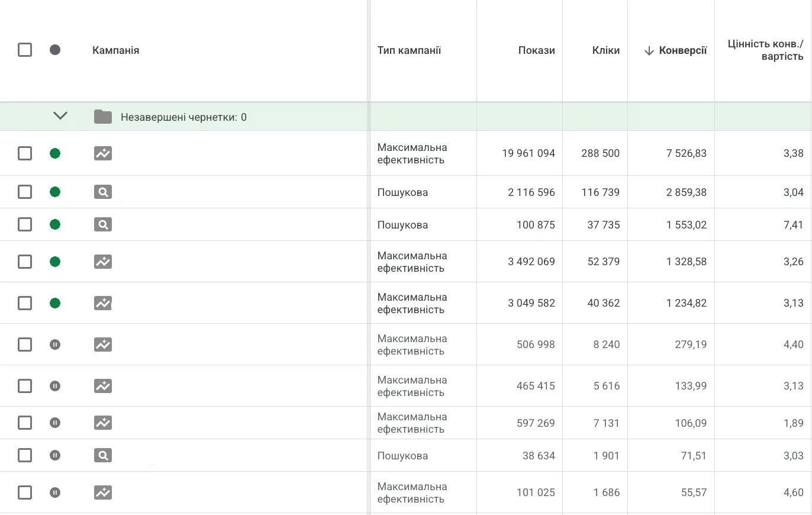Click conversions value 279,19

[691, 345]
